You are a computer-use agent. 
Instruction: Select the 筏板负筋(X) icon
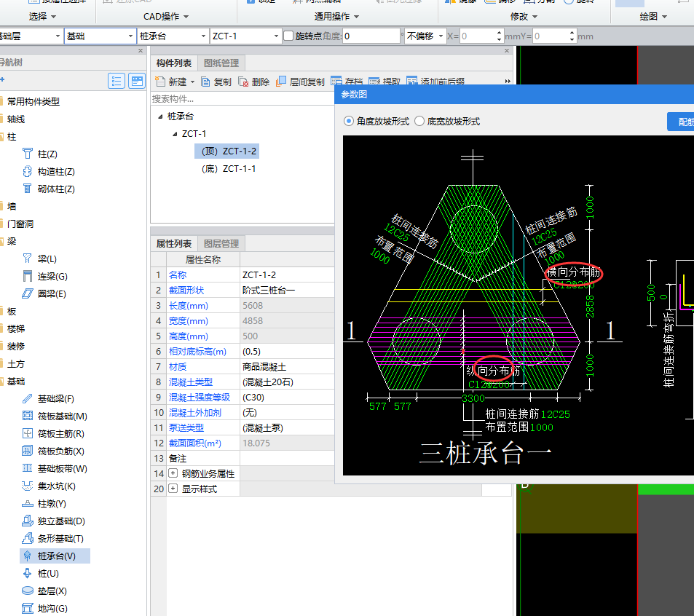click(x=28, y=451)
